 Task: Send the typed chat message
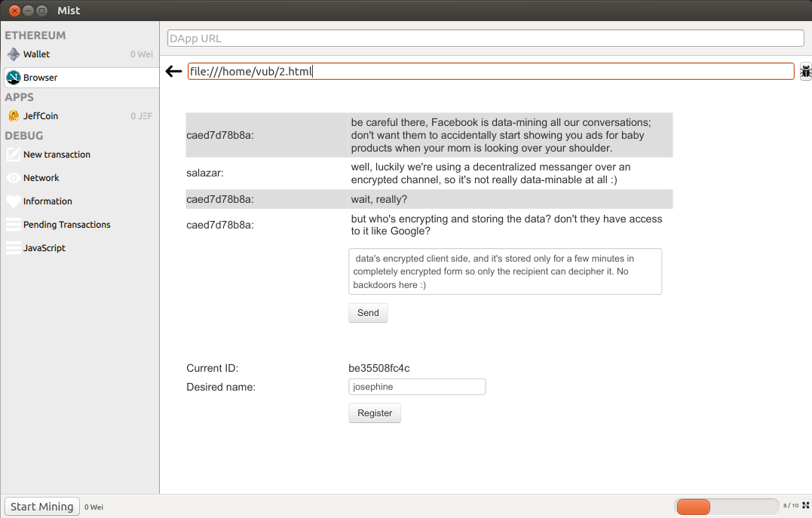click(368, 313)
